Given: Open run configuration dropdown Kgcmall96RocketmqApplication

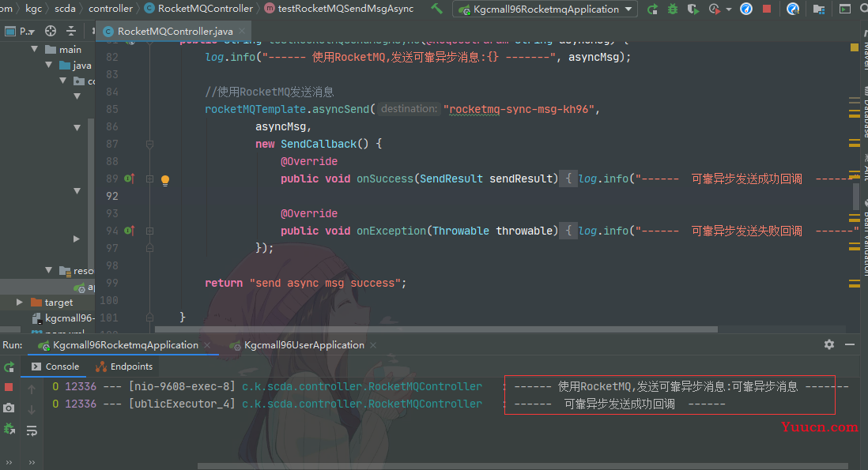Looking at the screenshot, I should [x=545, y=9].
